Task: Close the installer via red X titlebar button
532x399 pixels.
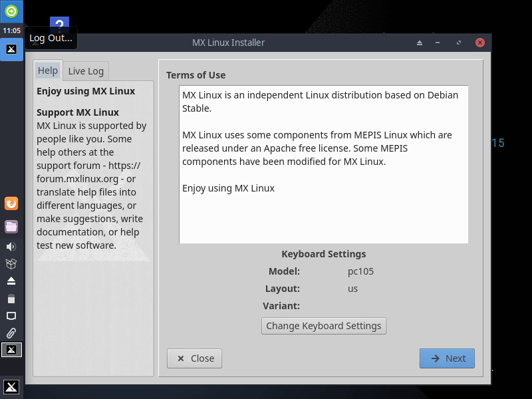Action: click(479, 43)
